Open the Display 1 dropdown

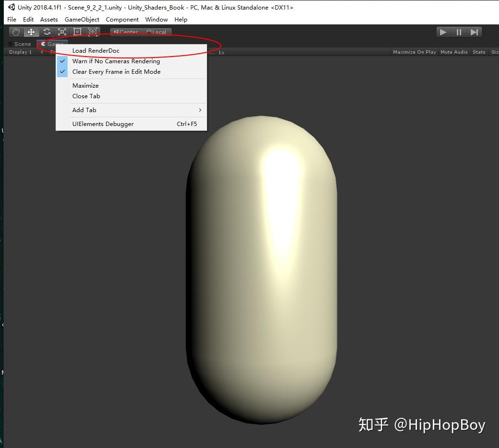pyautogui.click(x=26, y=52)
